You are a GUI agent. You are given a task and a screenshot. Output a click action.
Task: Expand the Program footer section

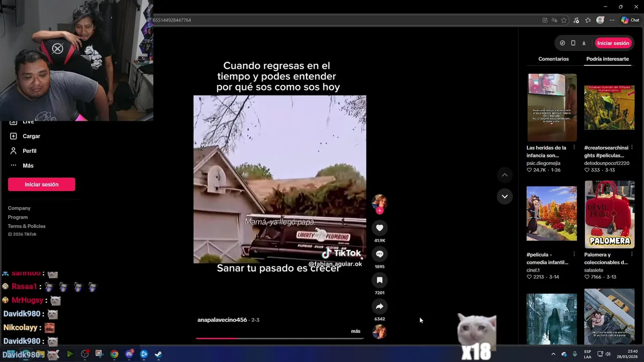(18, 217)
